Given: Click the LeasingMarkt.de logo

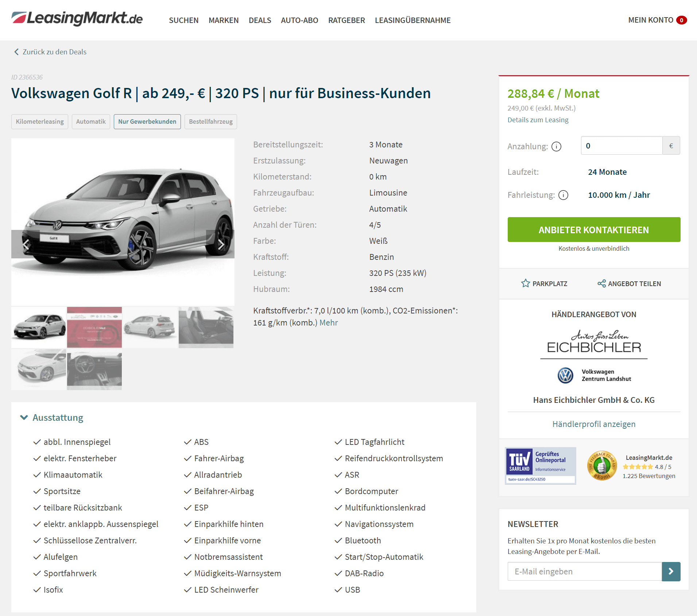Looking at the screenshot, I should coord(77,18).
